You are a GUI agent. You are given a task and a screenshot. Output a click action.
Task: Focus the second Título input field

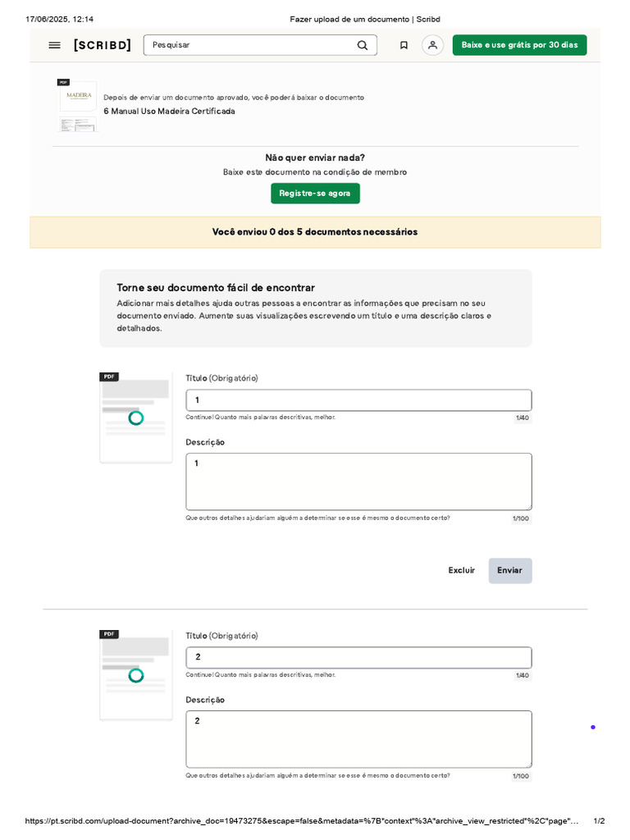(358, 657)
